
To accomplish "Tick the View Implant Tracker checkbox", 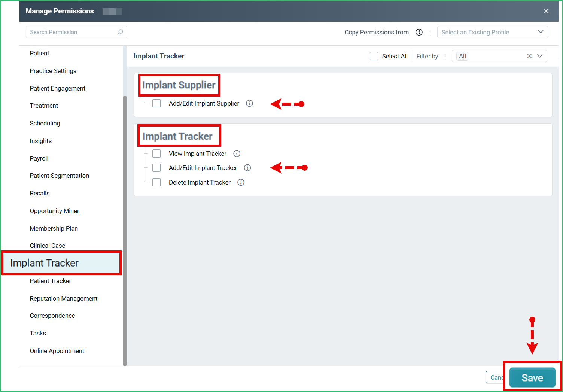I will 156,154.
